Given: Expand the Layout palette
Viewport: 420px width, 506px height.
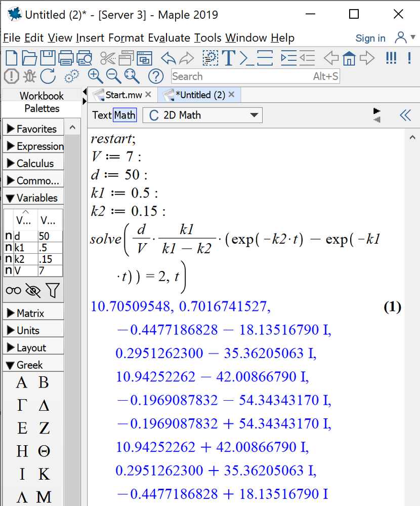Looking at the screenshot, I should coord(33,347).
